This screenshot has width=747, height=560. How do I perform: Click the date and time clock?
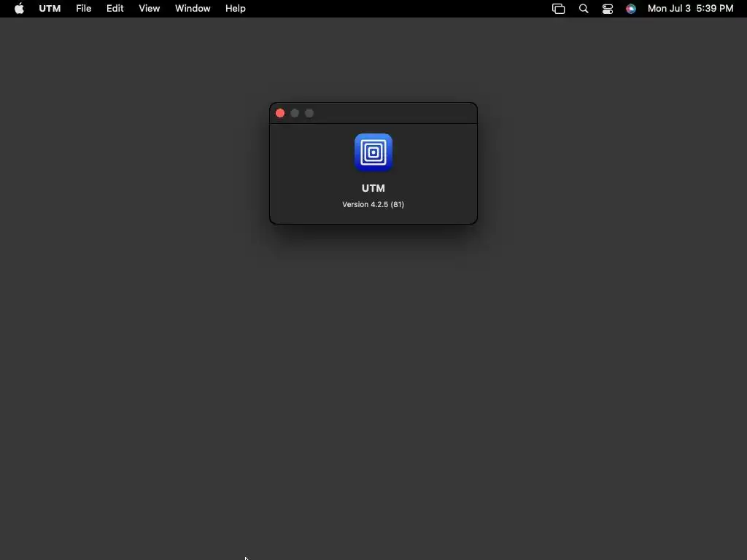point(690,9)
